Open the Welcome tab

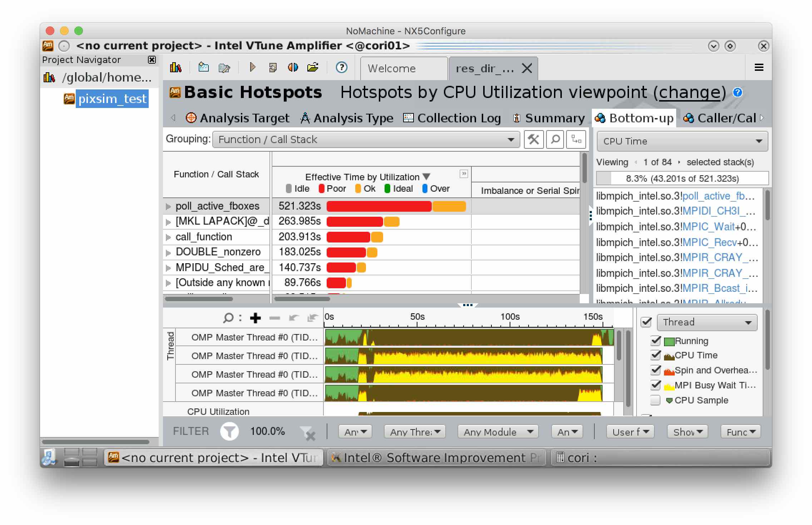(392, 68)
